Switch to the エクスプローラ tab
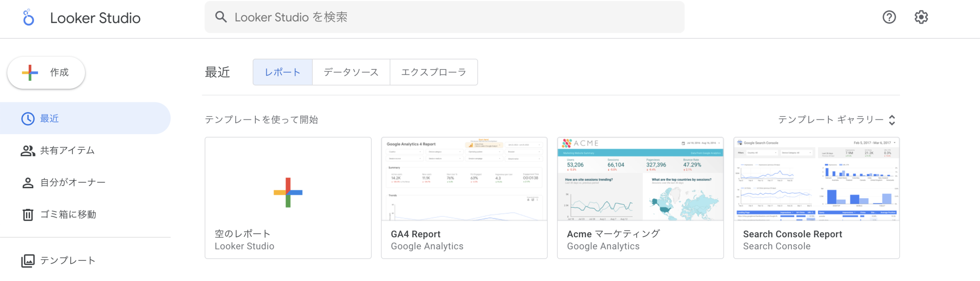The width and height of the screenshot is (980, 281). (433, 72)
